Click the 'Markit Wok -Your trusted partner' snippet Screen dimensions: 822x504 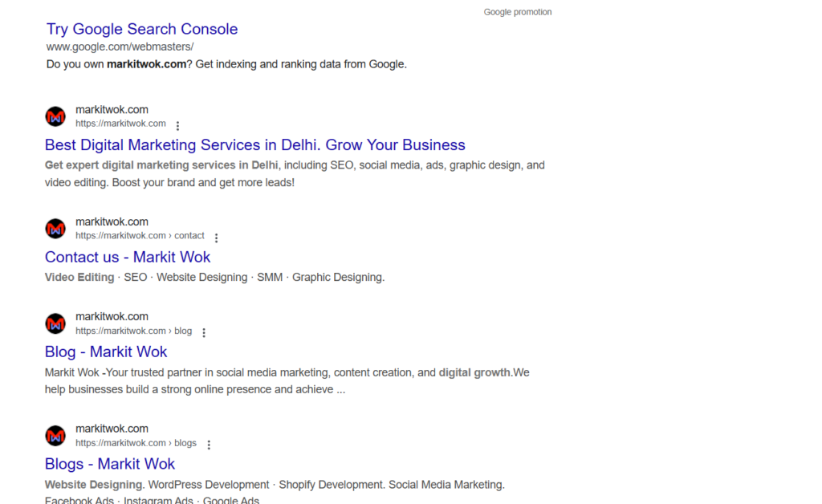(x=287, y=381)
